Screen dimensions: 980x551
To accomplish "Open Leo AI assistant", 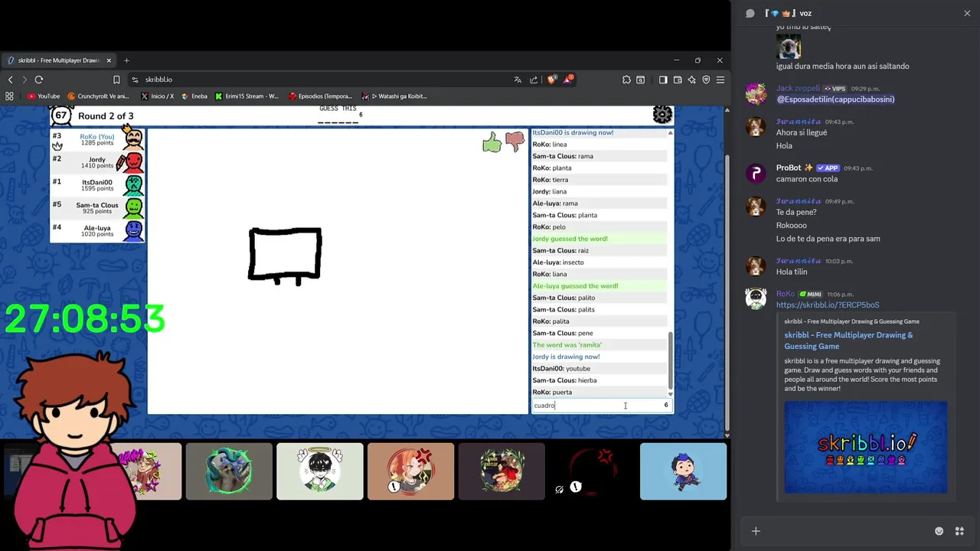I will [692, 80].
